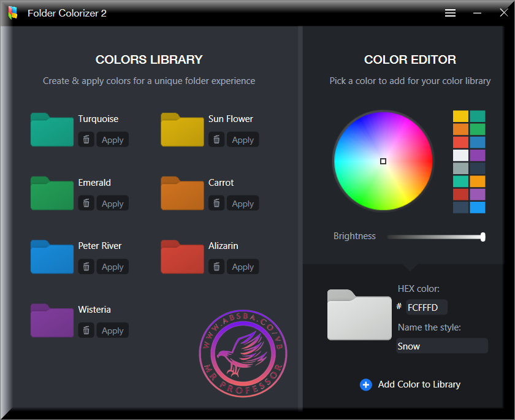Delete the Peter River color with trash icon
The image size is (515, 420).
86,267
